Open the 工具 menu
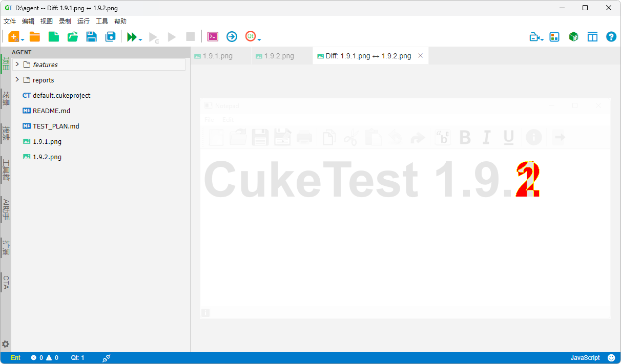This screenshot has height=364, width=621. click(102, 22)
